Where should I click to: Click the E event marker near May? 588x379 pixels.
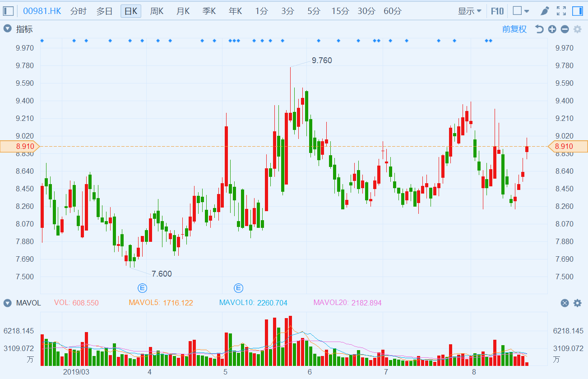tap(238, 288)
